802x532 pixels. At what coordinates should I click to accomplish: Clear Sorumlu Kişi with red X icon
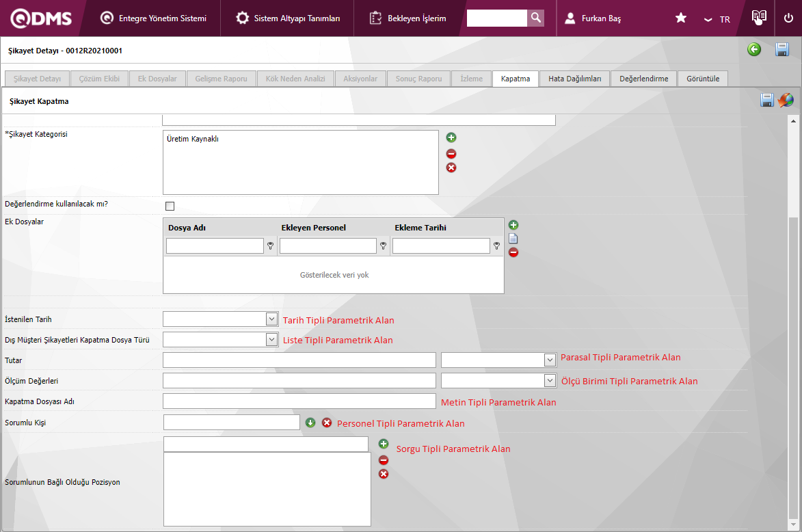coord(327,423)
